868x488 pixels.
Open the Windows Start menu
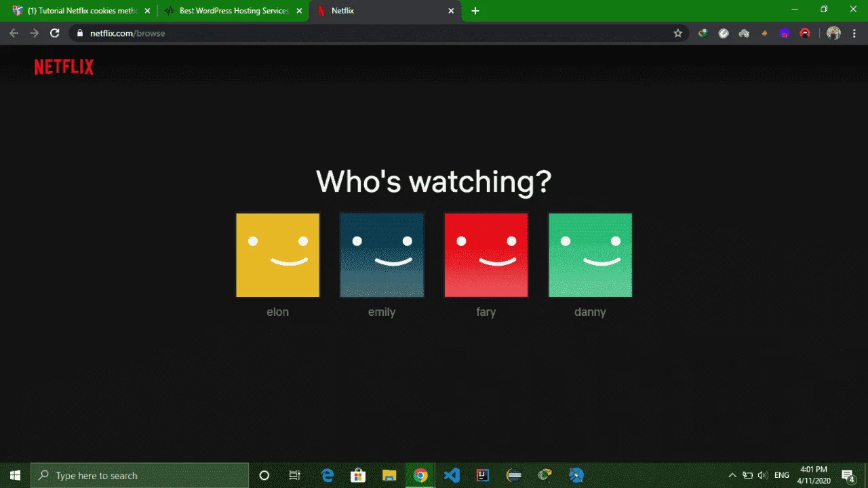click(15, 475)
